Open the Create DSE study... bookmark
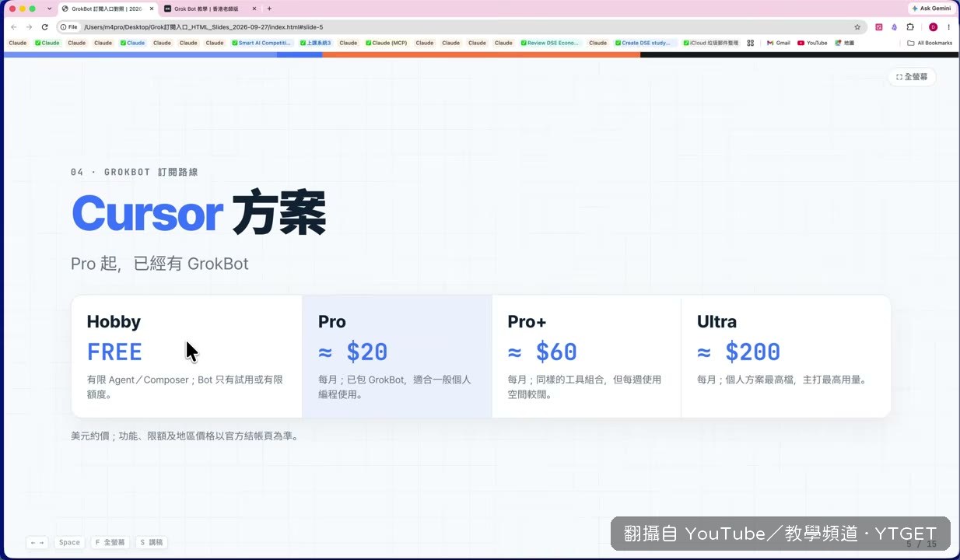Viewport: 960px width, 560px height. coord(645,43)
